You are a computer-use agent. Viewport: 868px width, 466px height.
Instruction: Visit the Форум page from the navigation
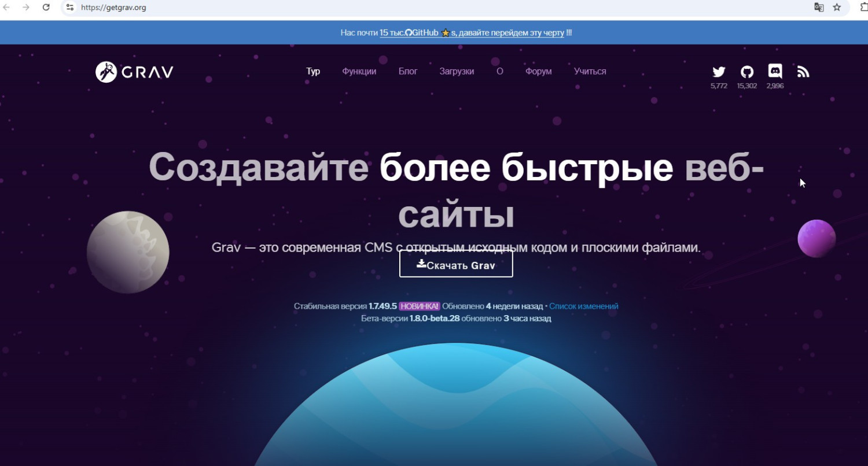pyautogui.click(x=538, y=72)
